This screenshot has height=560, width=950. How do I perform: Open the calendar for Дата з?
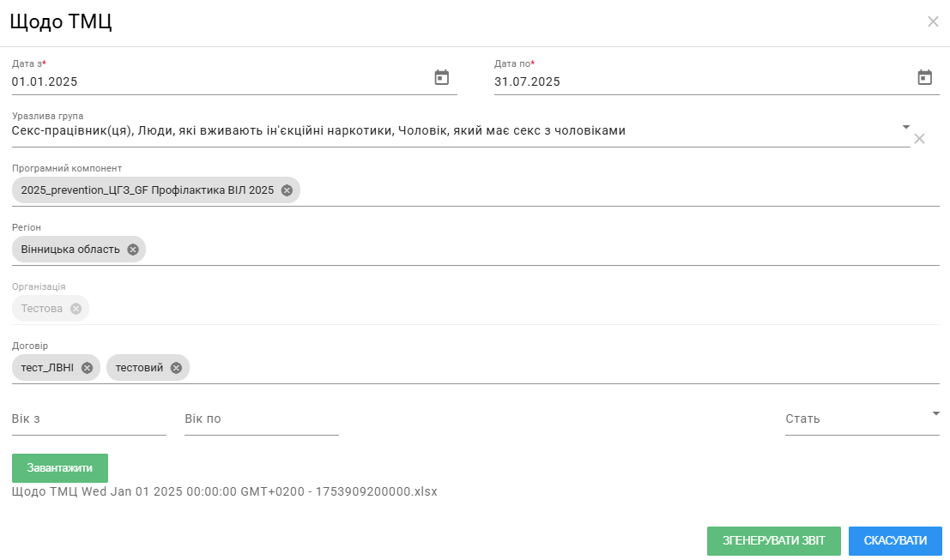pos(442,77)
